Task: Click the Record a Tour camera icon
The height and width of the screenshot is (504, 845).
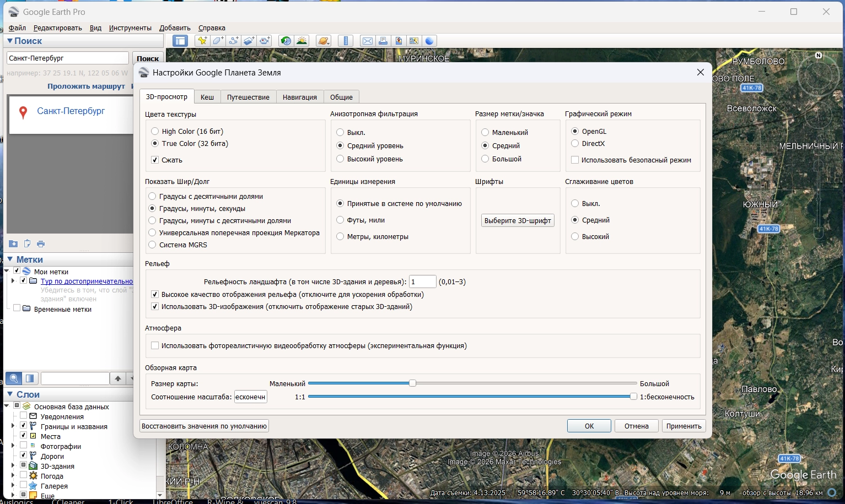Action: pyautogui.click(x=265, y=41)
